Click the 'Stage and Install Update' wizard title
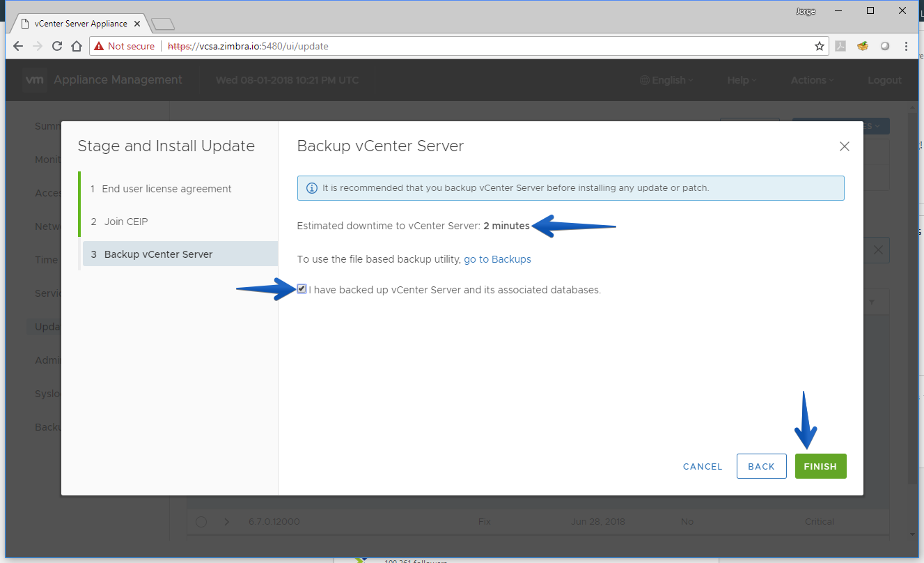 (166, 146)
